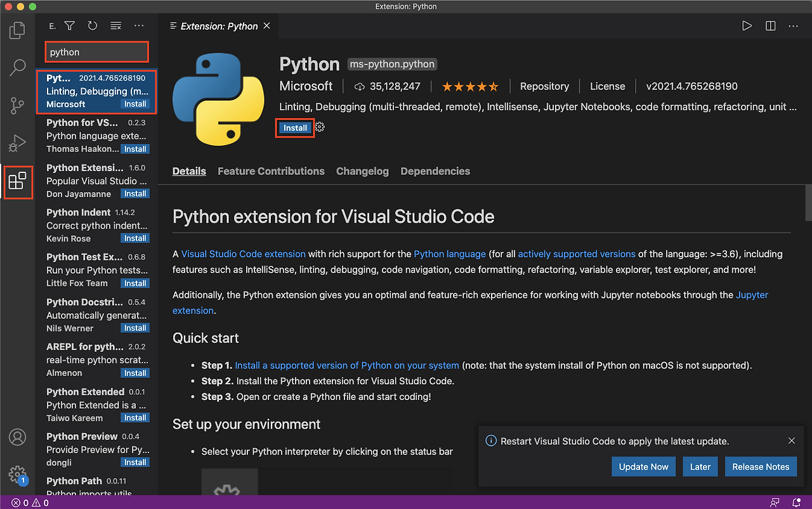Click the refresh extensions icon
812x509 pixels.
tap(93, 26)
